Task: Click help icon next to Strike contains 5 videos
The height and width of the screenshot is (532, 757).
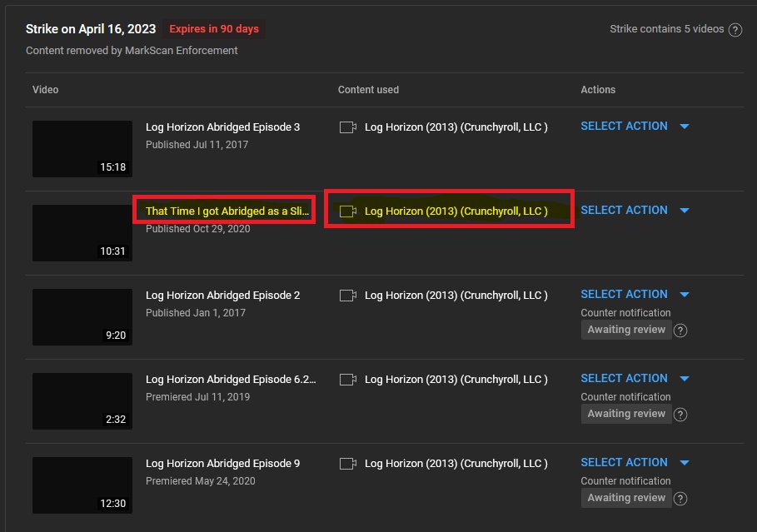Action: [x=735, y=30]
